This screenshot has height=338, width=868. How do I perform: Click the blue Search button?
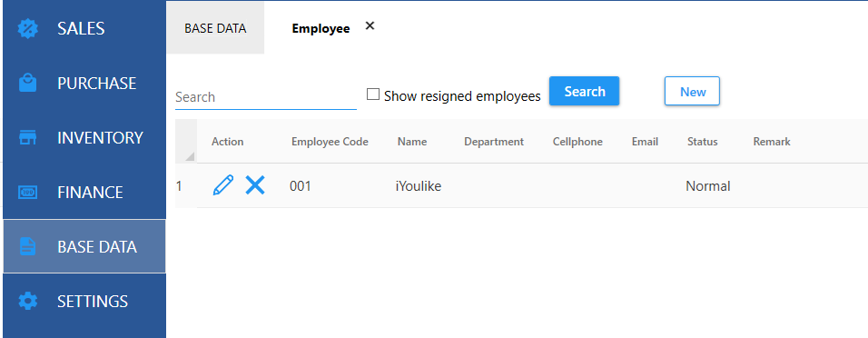click(x=584, y=92)
